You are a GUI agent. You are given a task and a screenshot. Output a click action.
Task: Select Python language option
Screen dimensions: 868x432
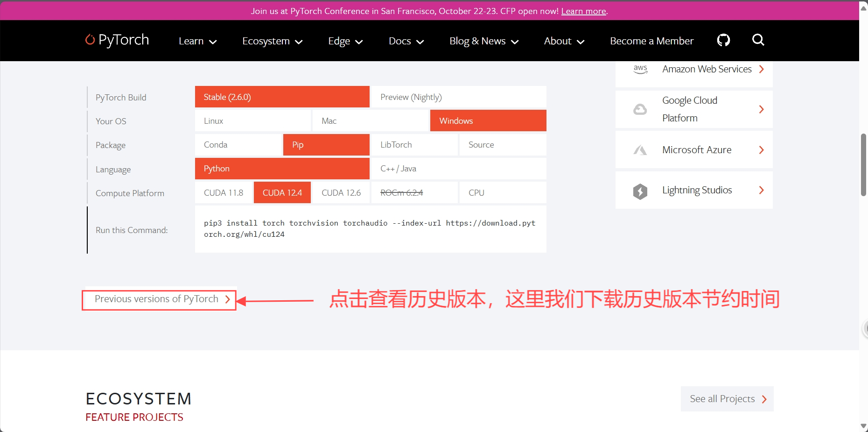282,169
